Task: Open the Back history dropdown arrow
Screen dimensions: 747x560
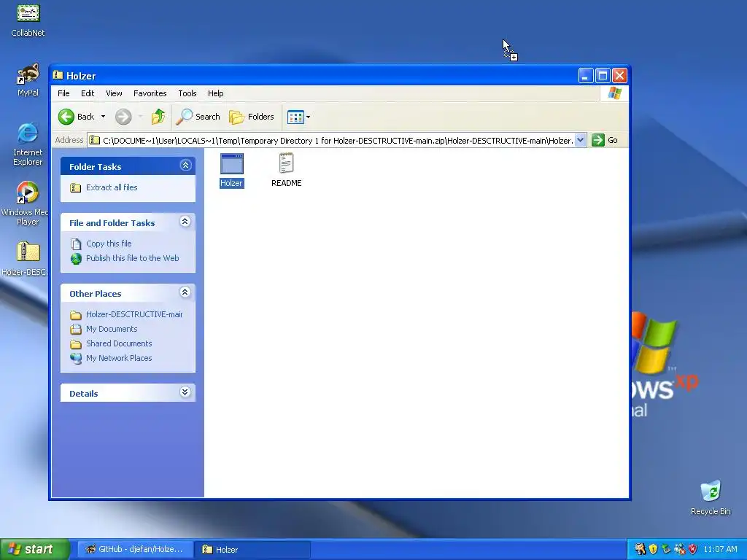Action: click(x=103, y=117)
